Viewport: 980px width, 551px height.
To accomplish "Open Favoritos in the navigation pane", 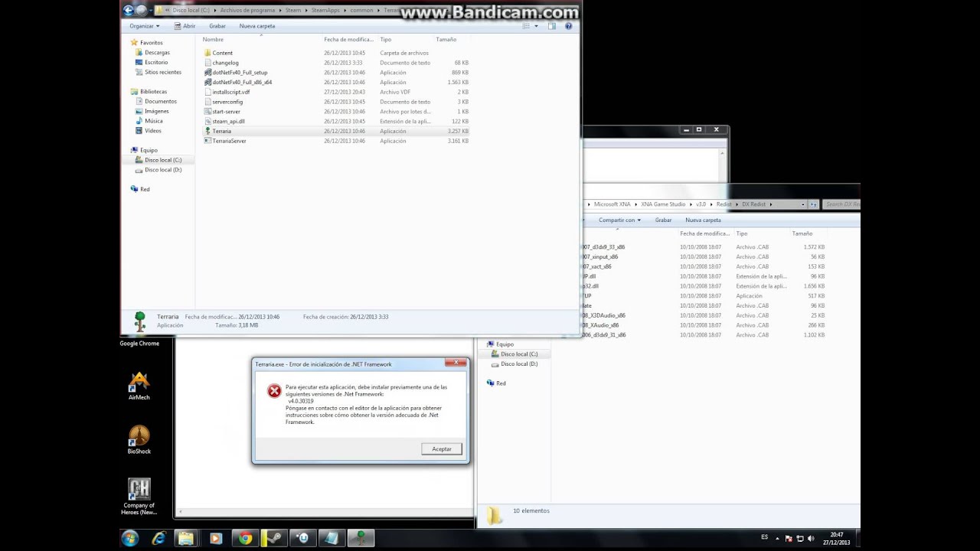I will coord(151,43).
